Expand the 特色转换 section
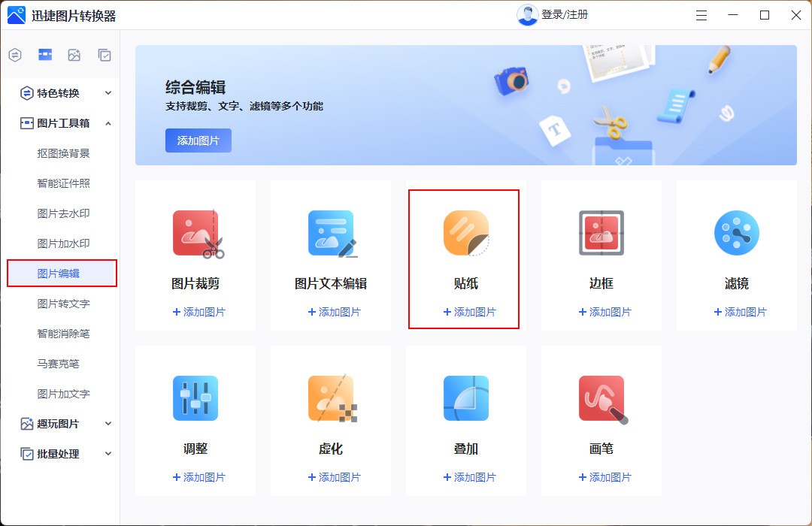The width and height of the screenshot is (812, 526). [x=60, y=93]
